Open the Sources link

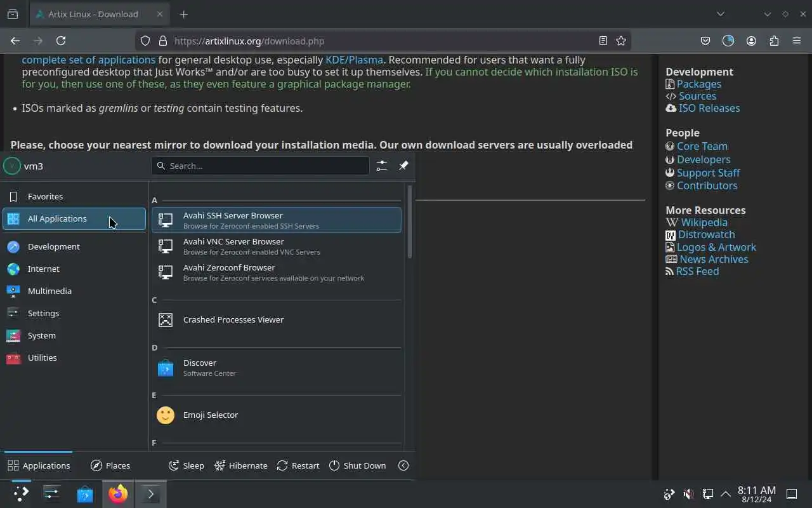click(x=697, y=96)
